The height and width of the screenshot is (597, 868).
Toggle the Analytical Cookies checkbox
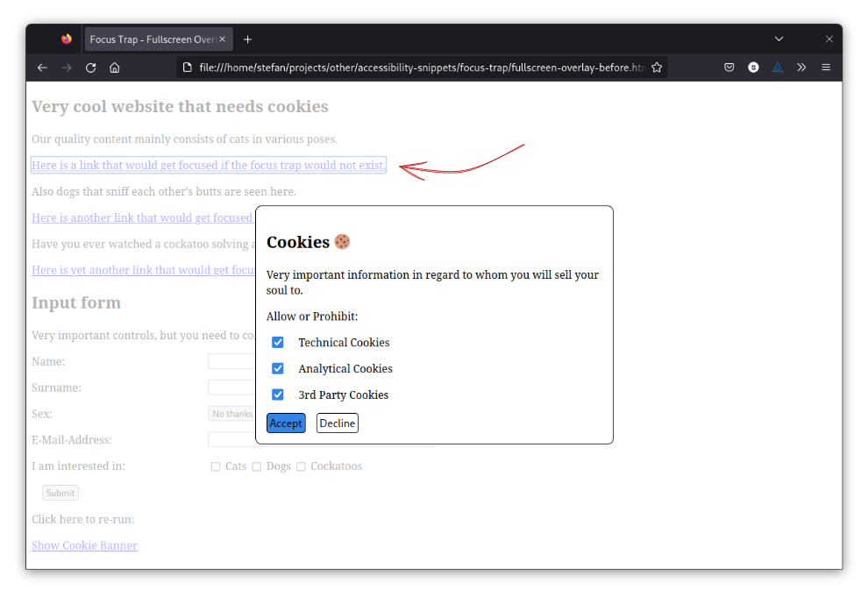pyautogui.click(x=278, y=369)
